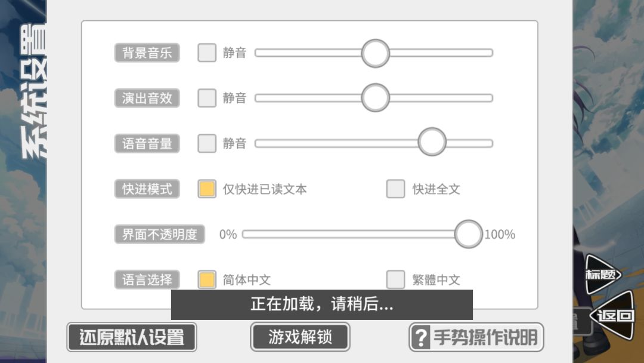Click the 演出音效 volume slider knob
The image size is (644, 363).
click(376, 98)
